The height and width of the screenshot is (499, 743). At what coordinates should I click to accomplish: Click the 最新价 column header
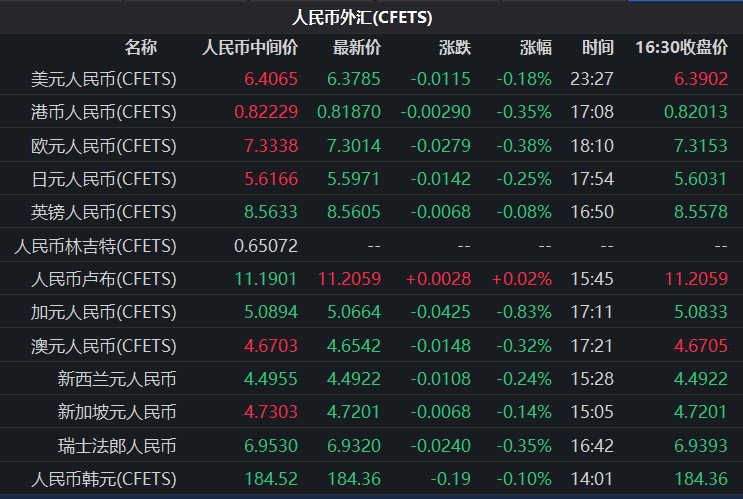pos(356,47)
